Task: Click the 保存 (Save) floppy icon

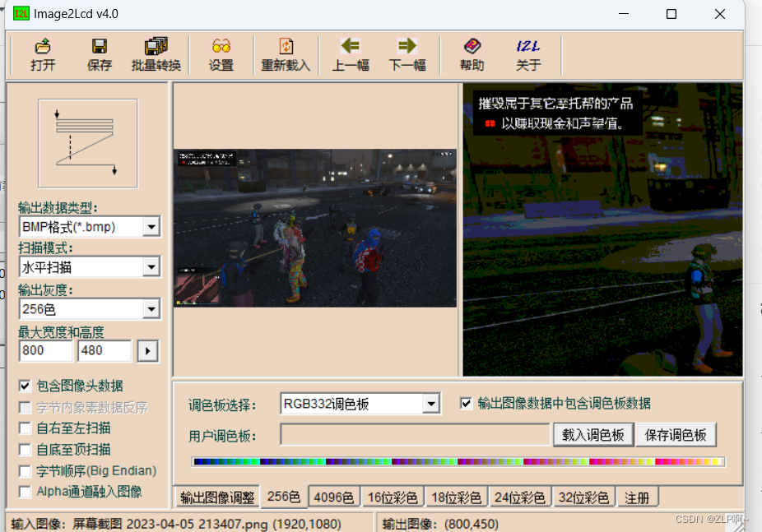Action: (x=99, y=54)
